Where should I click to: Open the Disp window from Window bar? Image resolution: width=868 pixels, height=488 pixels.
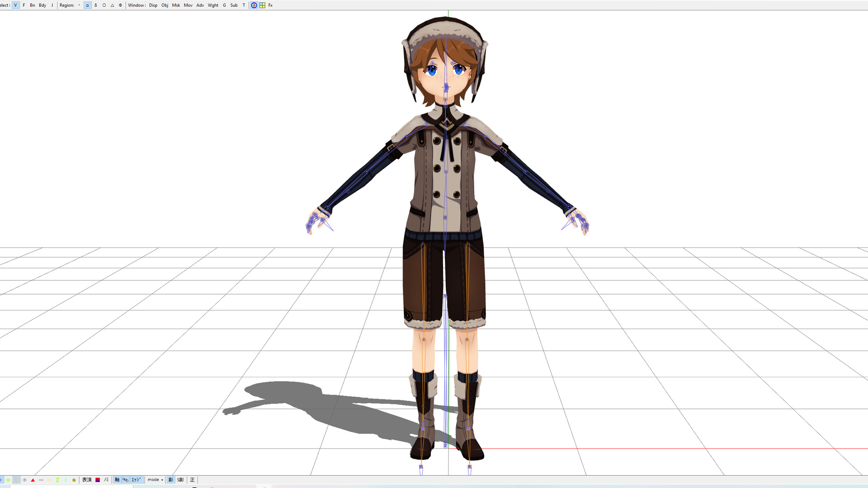(153, 5)
